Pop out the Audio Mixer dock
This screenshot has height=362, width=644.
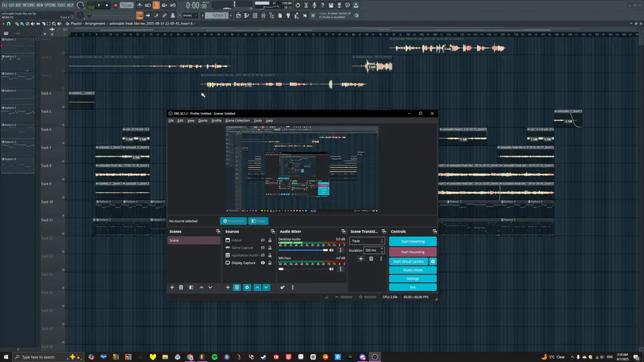click(343, 232)
